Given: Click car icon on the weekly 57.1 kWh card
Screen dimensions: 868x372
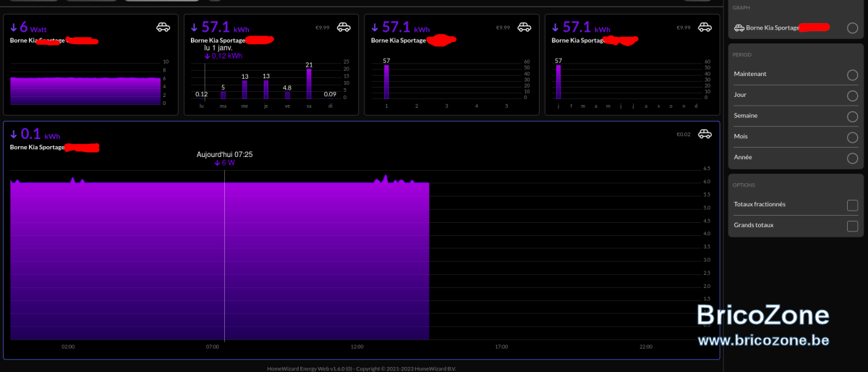Looking at the screenshot, I should [x=344, y=27].
